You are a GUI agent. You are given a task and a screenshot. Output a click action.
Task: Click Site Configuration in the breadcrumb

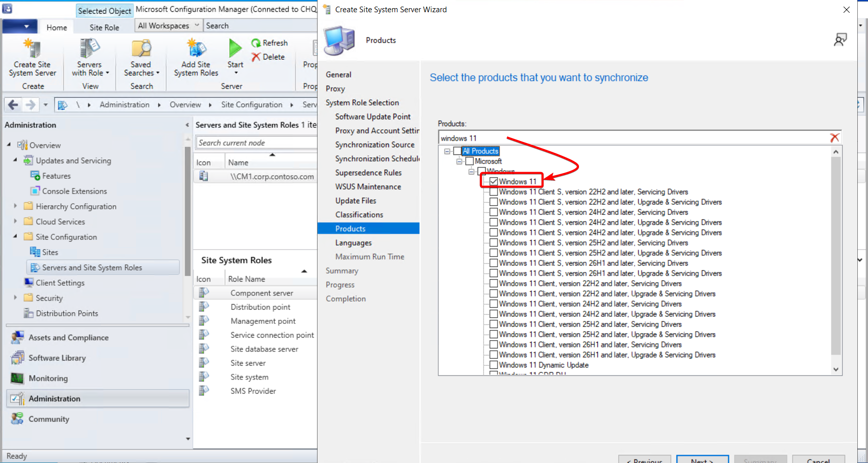coord(252,105)
